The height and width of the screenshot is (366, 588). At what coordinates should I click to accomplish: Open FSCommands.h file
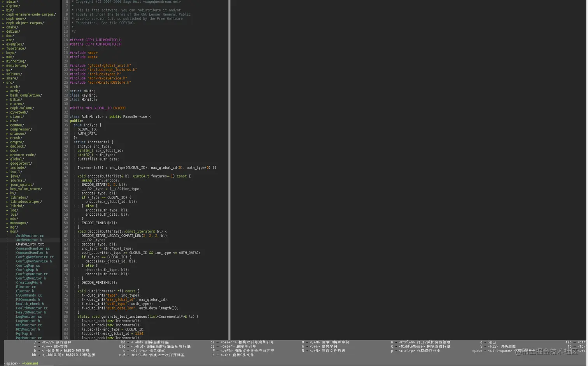28,300
